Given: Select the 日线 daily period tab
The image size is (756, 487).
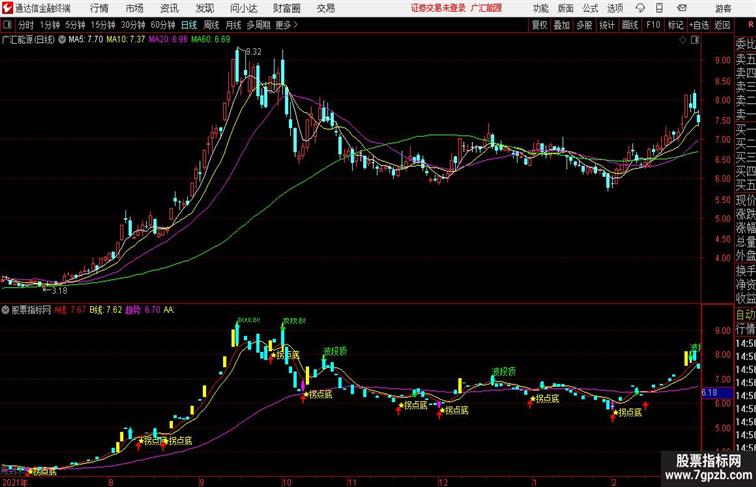Looking at the screenshot, I should point(189,25).
